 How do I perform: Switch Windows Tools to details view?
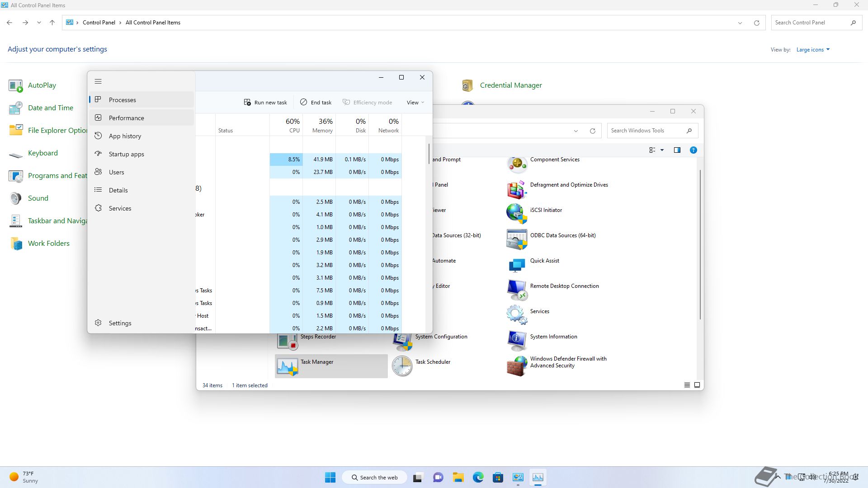[687, 385]
